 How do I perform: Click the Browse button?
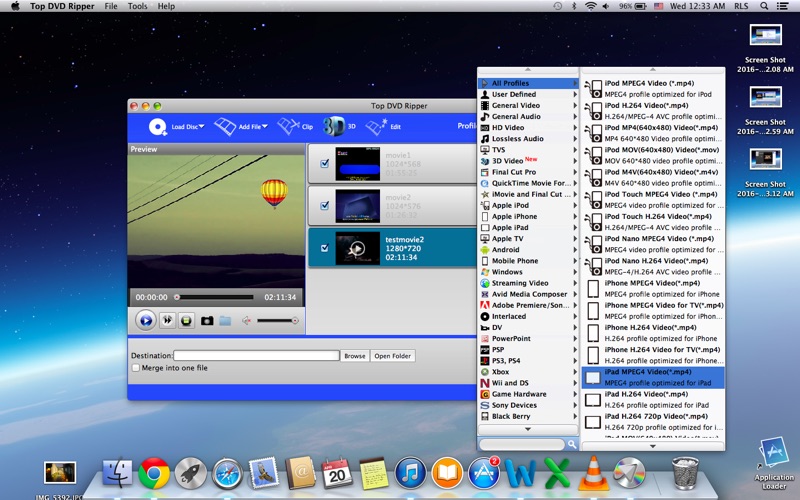tap(355, 356)
